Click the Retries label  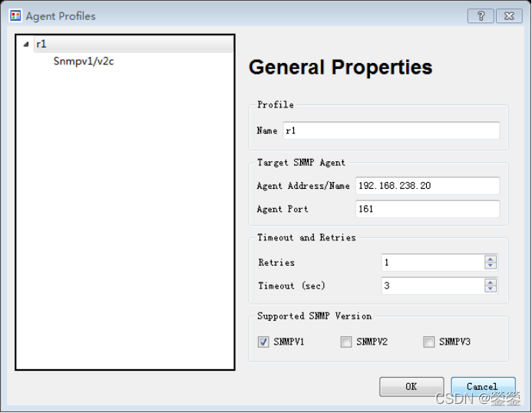(276, 263)
